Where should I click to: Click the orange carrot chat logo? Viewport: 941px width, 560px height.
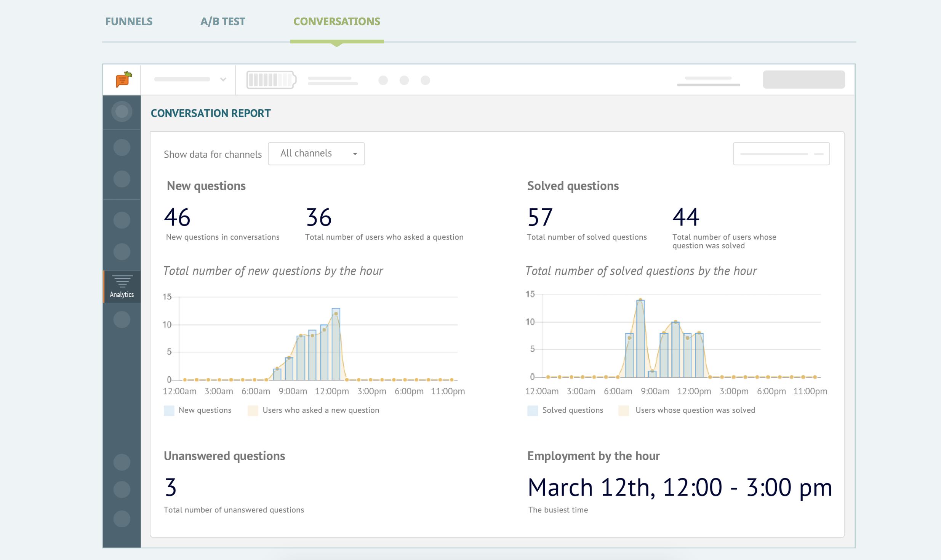click(124, 79)
